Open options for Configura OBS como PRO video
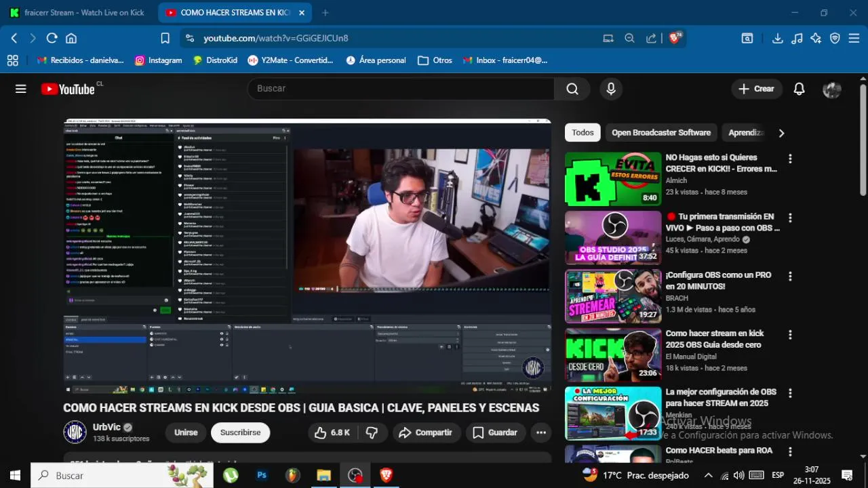868x488 pixels. (x=790, y=277)
